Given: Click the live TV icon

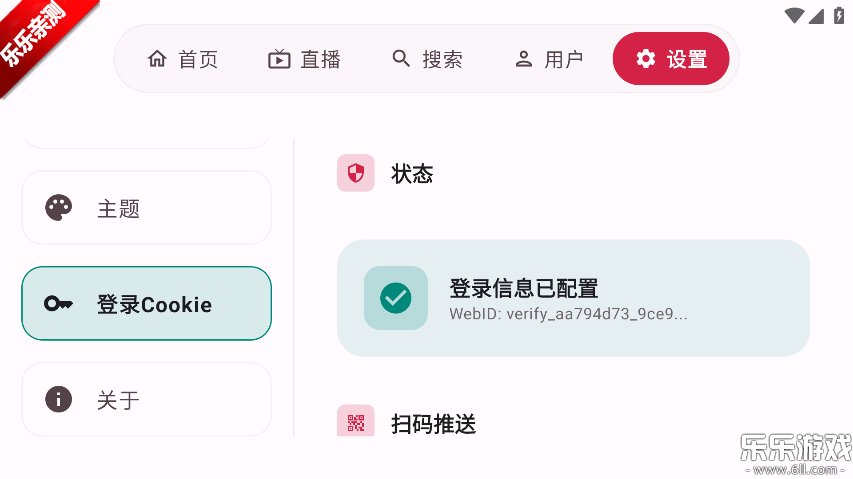Looking at the screenshot, I should coord(279,59).
